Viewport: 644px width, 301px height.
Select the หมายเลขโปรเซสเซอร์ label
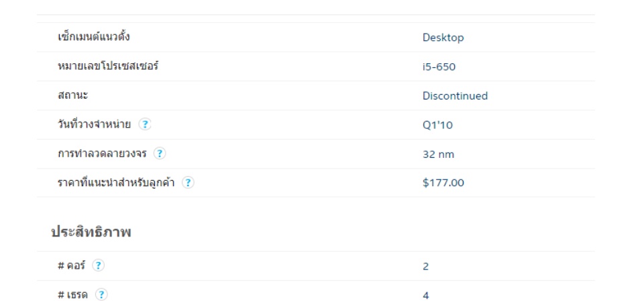108,66
